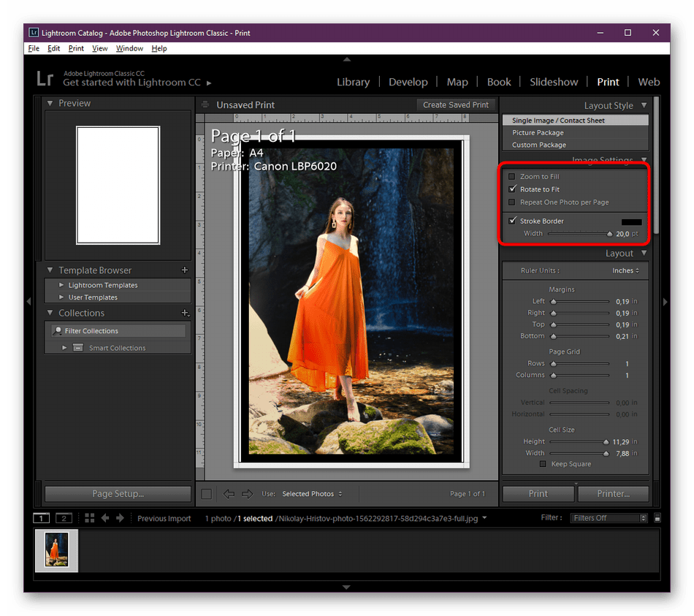Viewport: 694px width, 616px height.
Task: Open the Print menu
Action: 76,48
